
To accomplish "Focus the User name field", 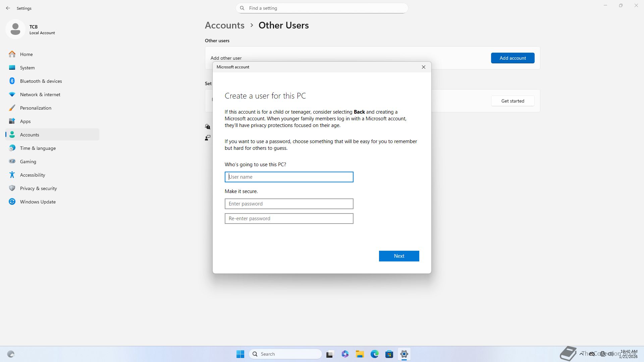I will click(289, 177).
